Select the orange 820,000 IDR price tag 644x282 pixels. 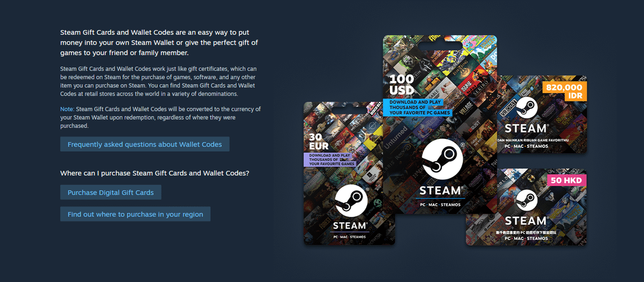[x=565, y=91]
